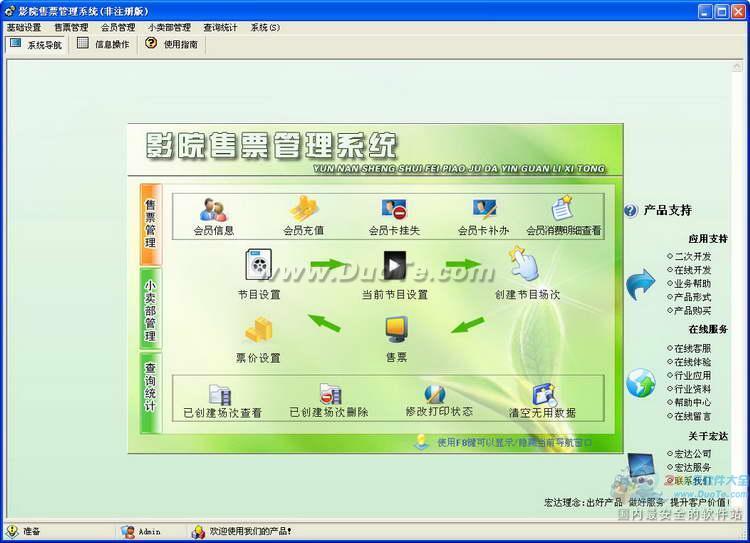Select the 查询统计 vertical side tab
The image size is (750, 543).
pos(151,393)
